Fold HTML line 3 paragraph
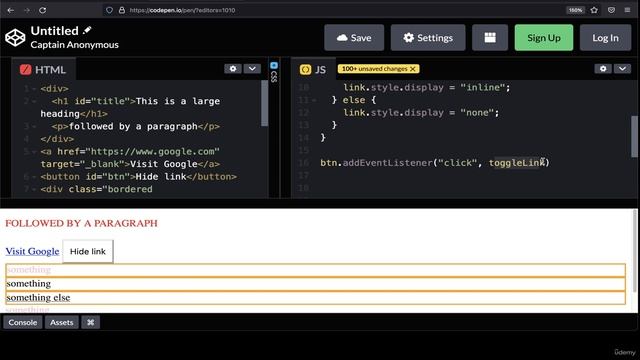 coord(34,127)
